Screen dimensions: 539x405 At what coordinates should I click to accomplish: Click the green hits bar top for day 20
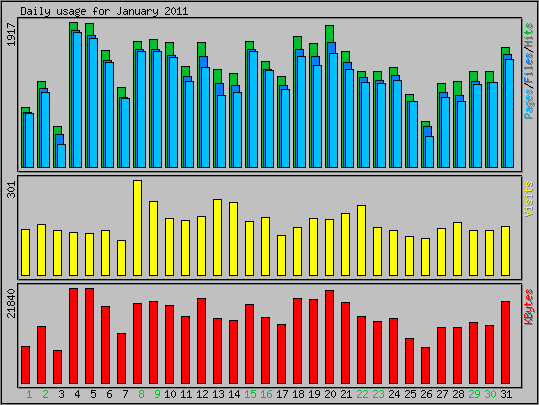pos(330,33)
